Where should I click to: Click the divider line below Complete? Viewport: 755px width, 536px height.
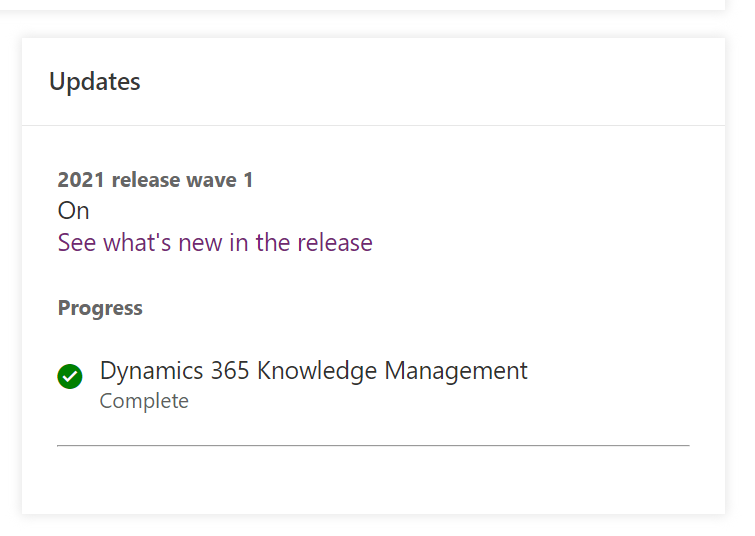373,445
